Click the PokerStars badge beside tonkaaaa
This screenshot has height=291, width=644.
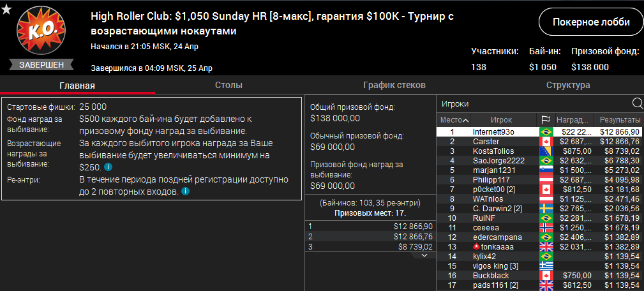(476, 246)
